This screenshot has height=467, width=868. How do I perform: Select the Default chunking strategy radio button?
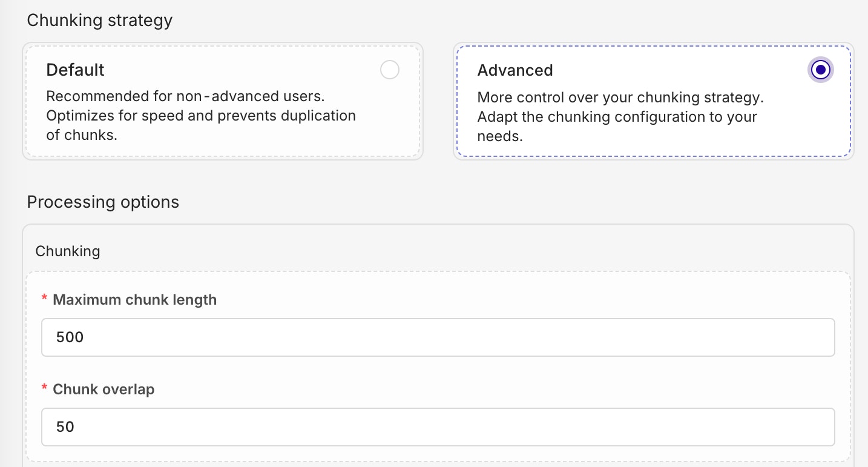pyautogui.click(x=389, y=70)
